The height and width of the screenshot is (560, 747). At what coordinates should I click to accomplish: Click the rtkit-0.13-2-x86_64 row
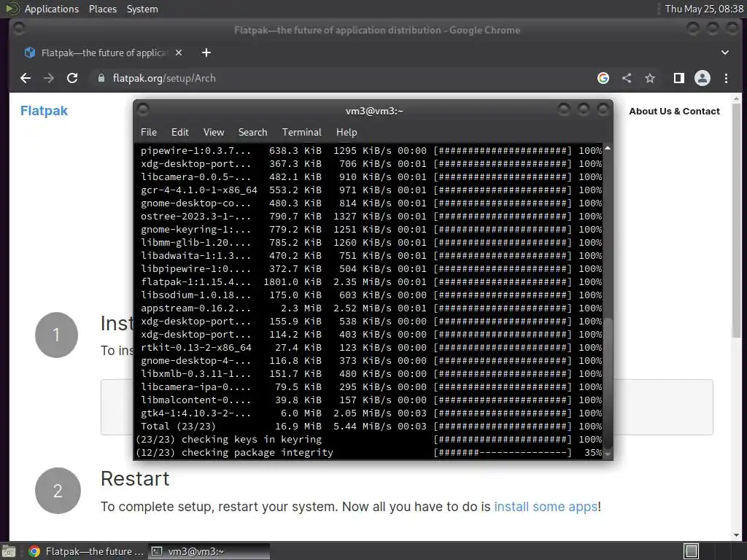tap(371, 348)
